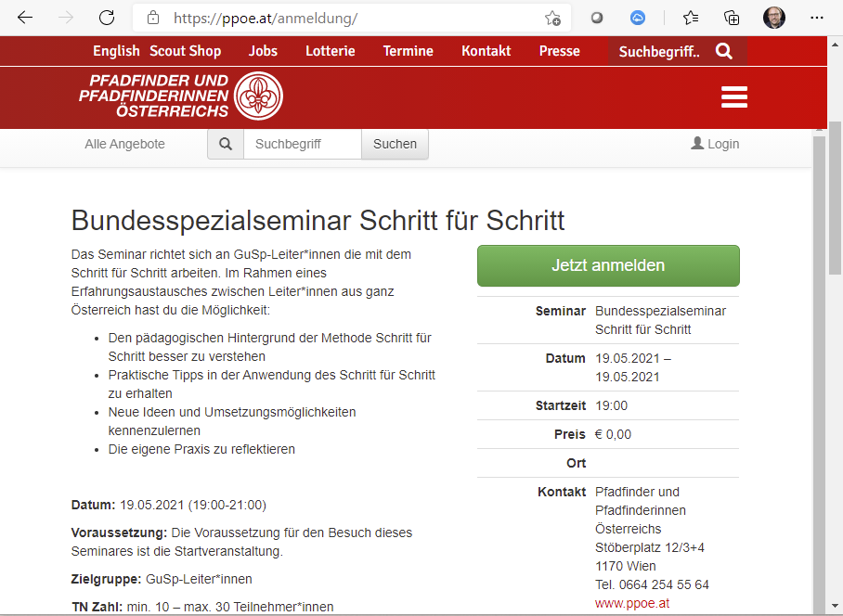The width and height of the screenshot is (843, 616).
Task: View site information via the lock icon
Action: tap(153, 18)
